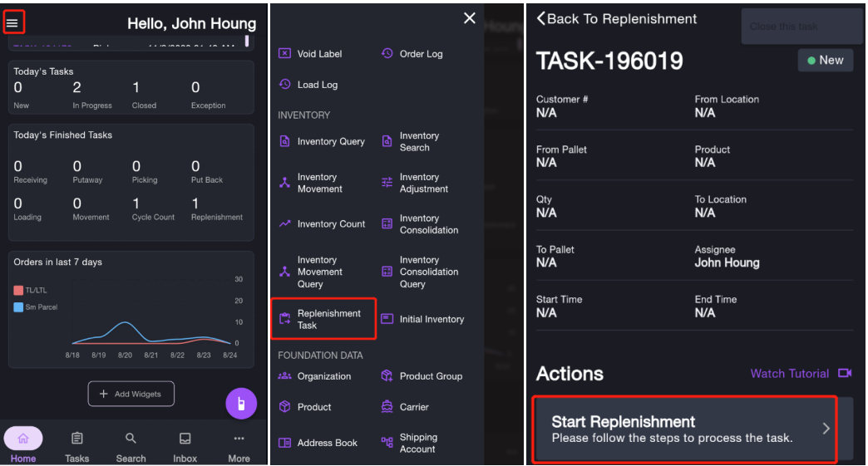Open the hamburger menu icon
This screenshot has height=466, width=868.
click(x=12, y=23)
